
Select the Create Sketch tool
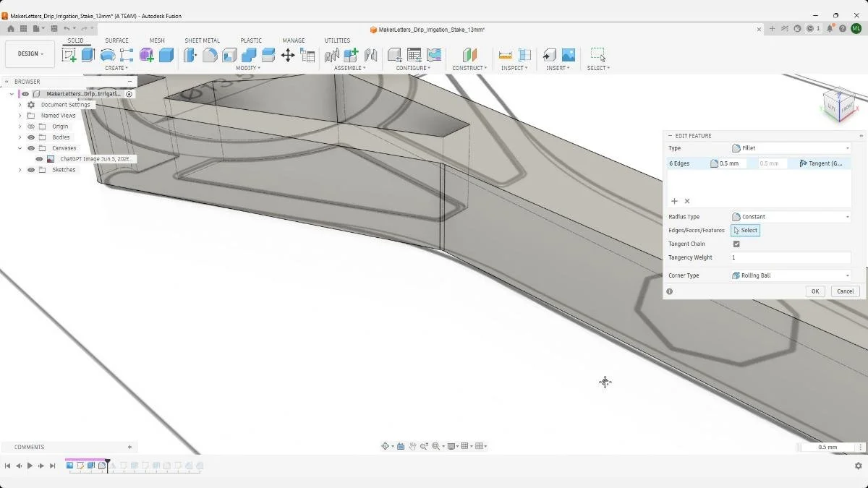[69, 55]
